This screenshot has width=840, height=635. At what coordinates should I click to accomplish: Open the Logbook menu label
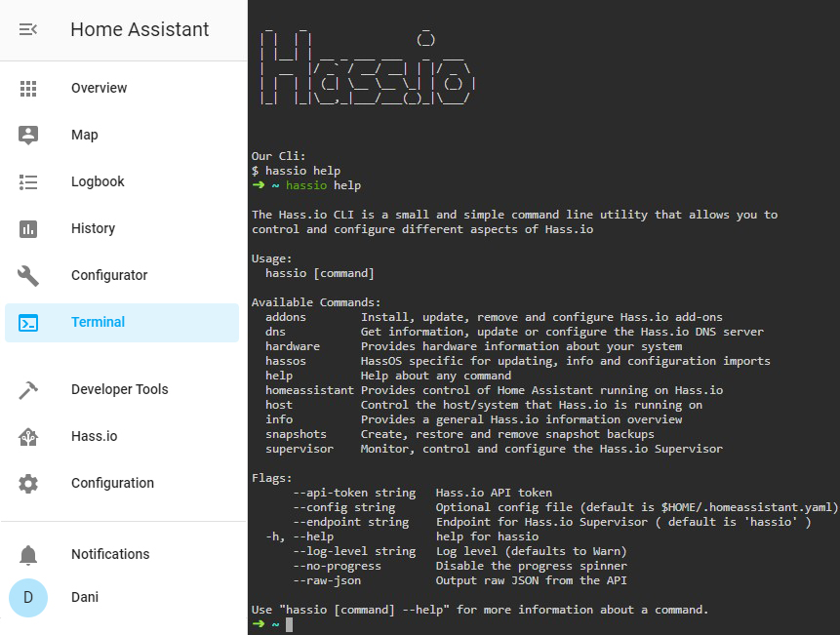[98, 181]
